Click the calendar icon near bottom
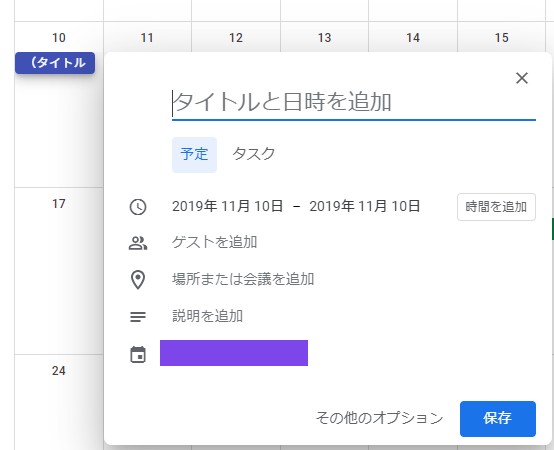Image resolution: width=554 pixels, height=450 pixels. pos(138,354)
